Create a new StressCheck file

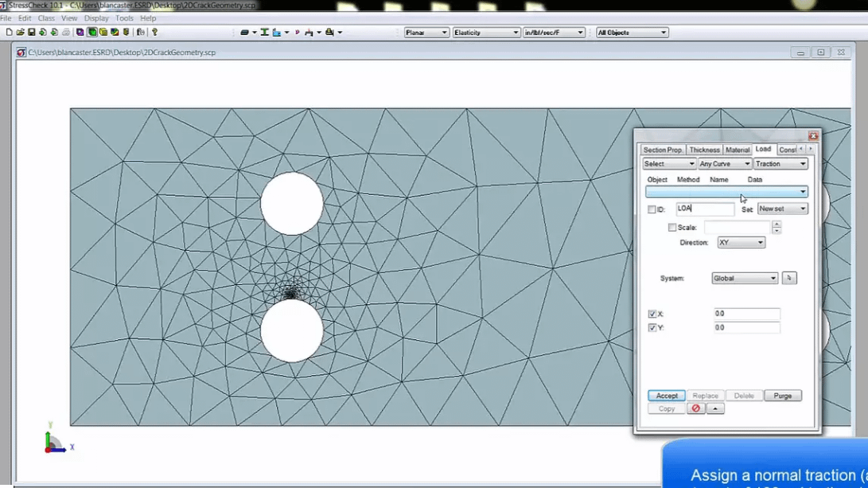tap(9, 32)
